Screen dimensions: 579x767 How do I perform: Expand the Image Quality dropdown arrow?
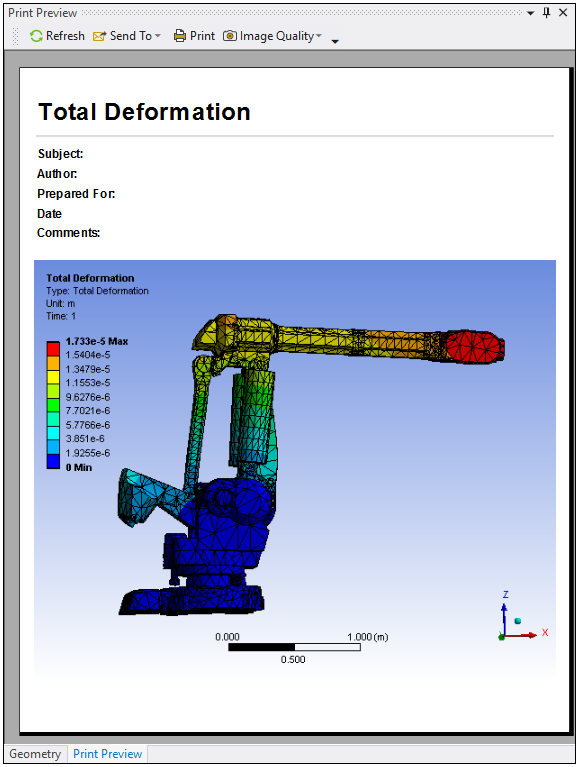tap(319, 36)
